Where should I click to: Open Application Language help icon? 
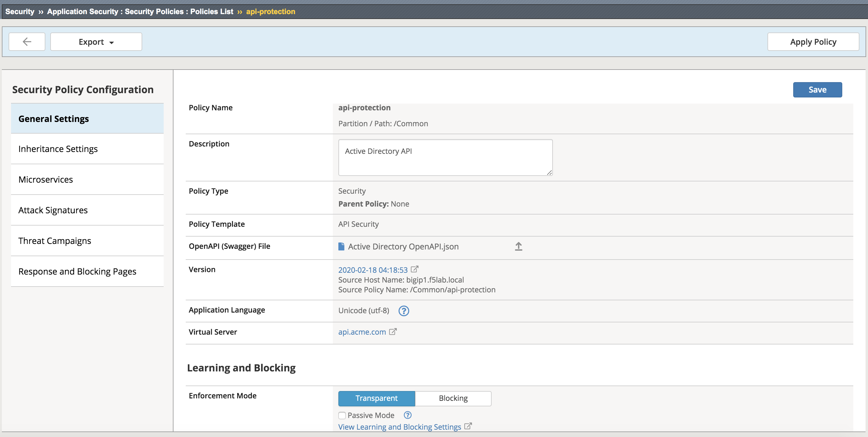[404, 311]
